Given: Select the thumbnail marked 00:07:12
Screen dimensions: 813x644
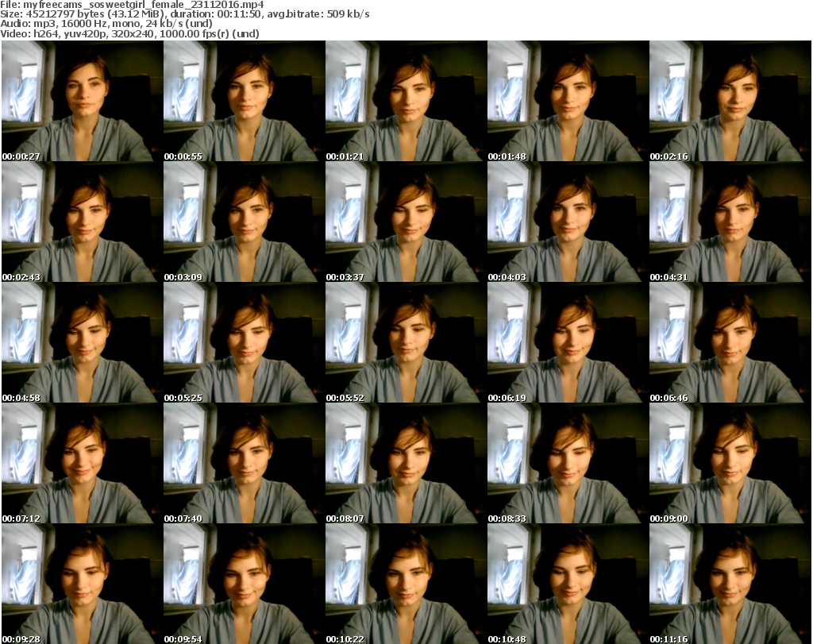Looking at the screenshot, I should pyautogui.click(x=82, y=464).
